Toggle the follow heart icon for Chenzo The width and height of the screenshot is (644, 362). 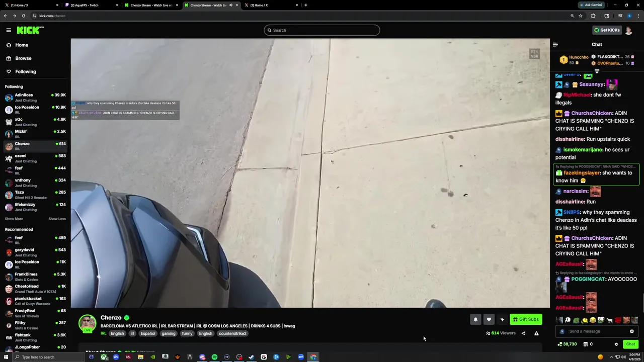[489, 319]
